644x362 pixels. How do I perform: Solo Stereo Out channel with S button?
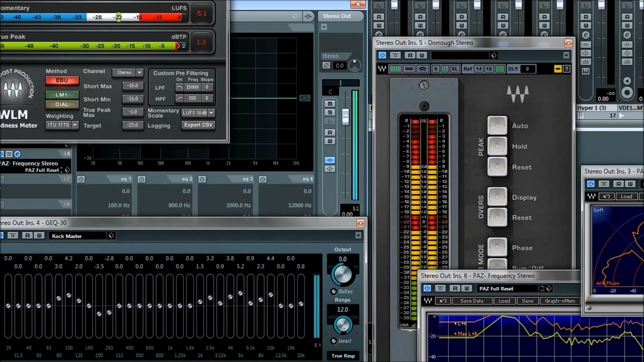(x=330, y=113)
